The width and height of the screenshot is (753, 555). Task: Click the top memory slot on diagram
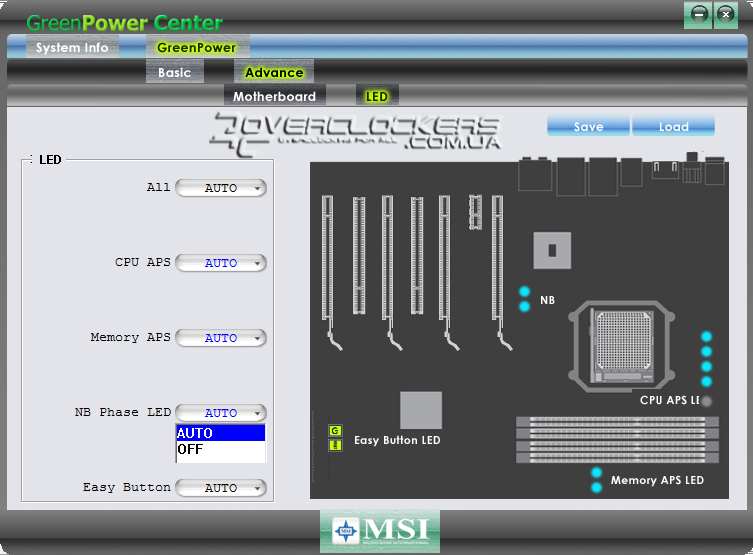point(618,422)
